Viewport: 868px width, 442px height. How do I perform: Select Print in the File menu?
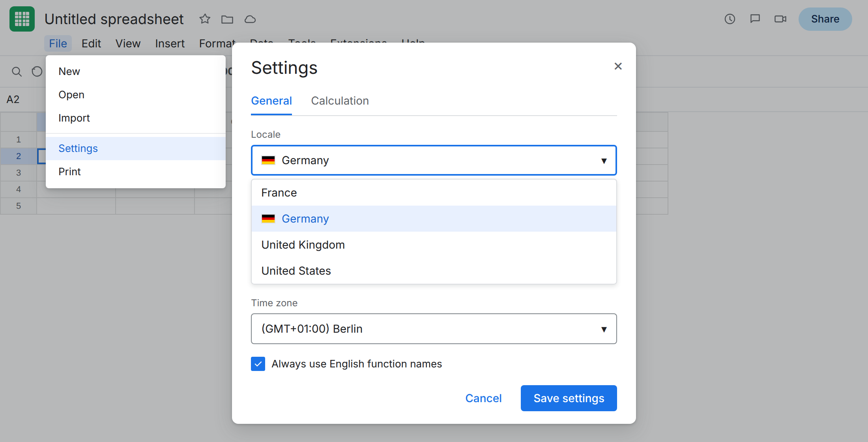(136, 172)
